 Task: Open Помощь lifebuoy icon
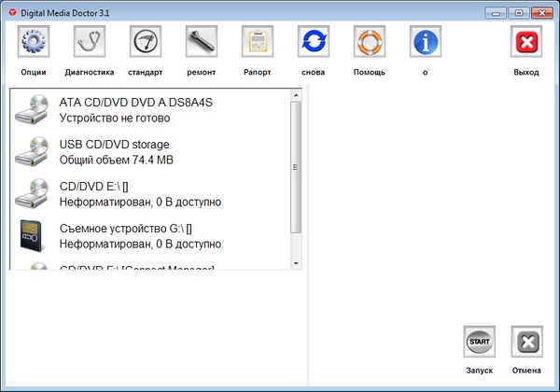click(370, 43)
